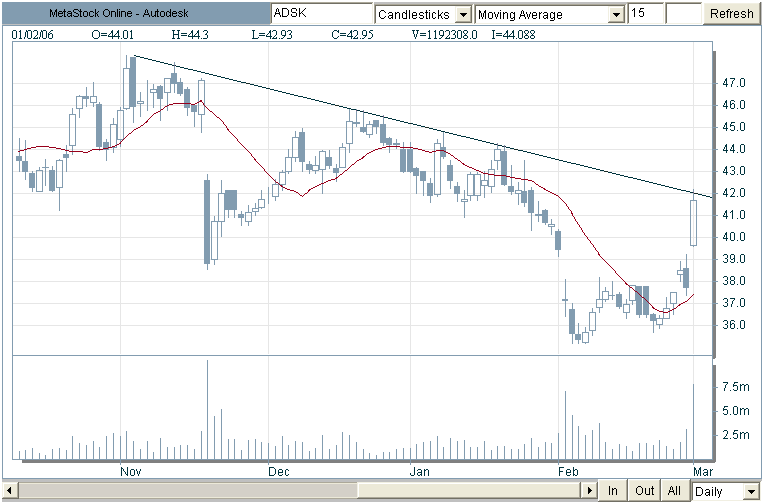Click the Jan label on the date axis

[x=420, y=471]
